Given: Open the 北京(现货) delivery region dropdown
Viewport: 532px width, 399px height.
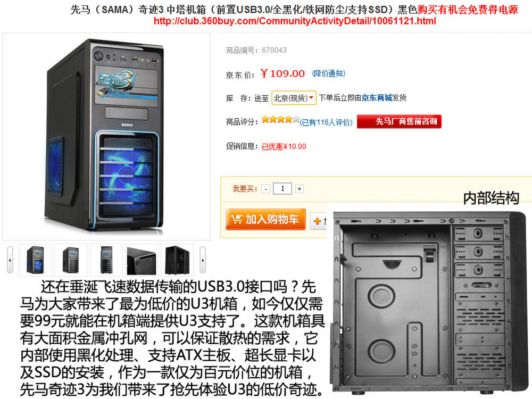Looking at the screenshot, I should point(294,98).
